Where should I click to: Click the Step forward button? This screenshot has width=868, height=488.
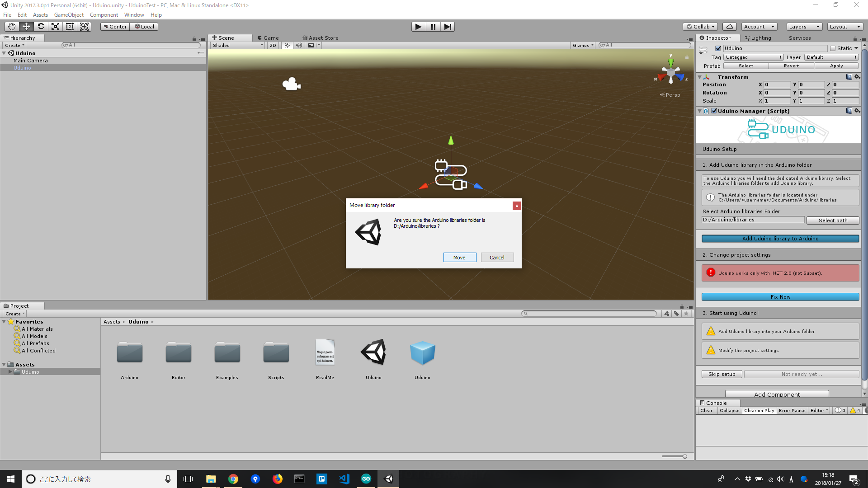click(448, 27)
